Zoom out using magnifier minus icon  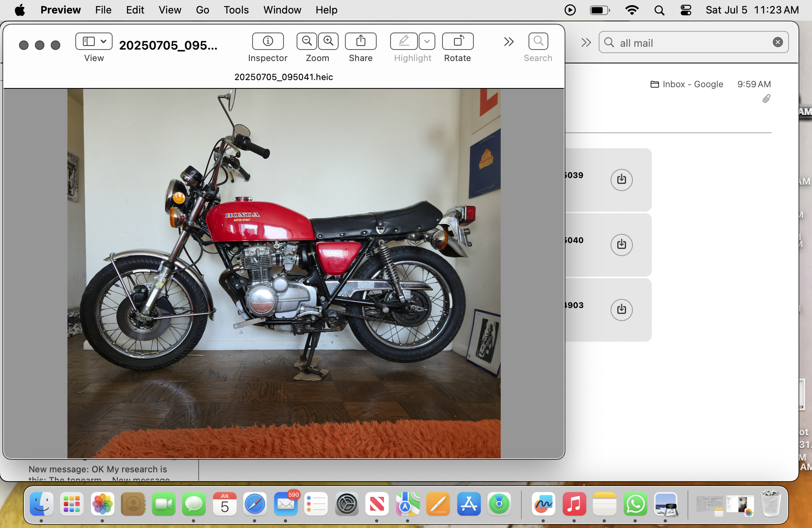click(x=307, y=41)
